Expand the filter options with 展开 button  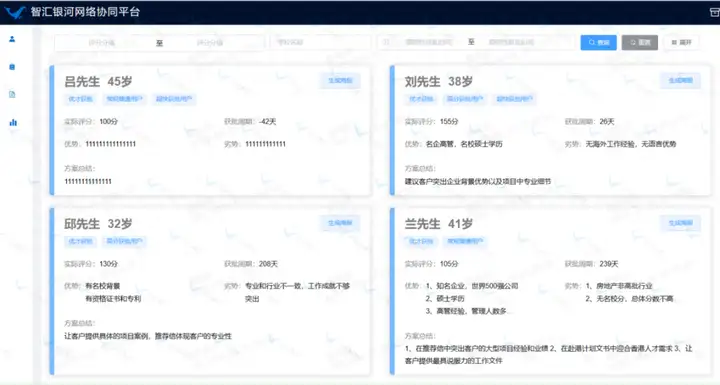click(x=681, y=42)
